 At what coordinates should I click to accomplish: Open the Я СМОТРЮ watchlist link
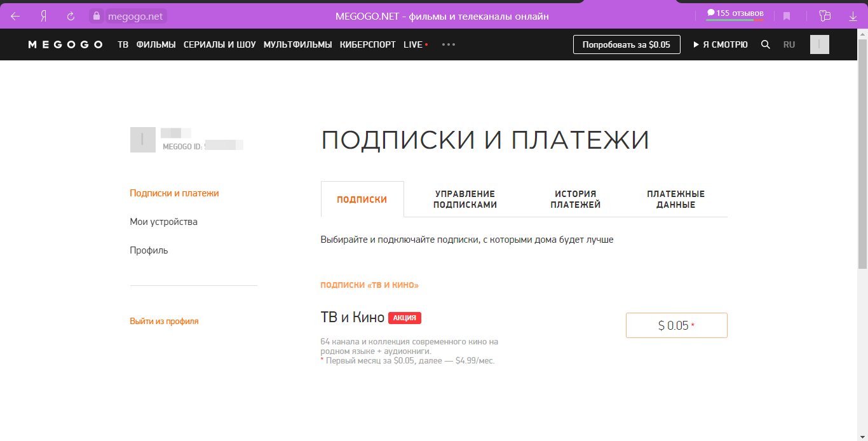pyautogui.click(x=721, y=44)
